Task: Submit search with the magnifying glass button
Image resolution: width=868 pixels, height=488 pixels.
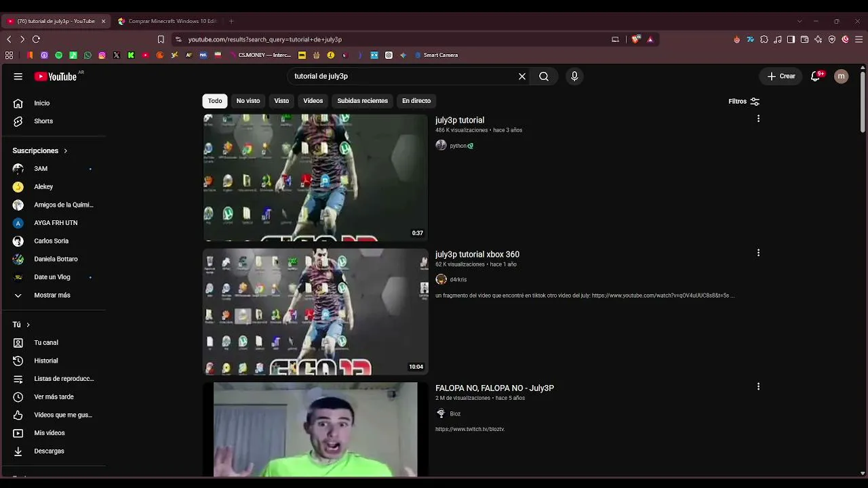Action: pos(544,77)
